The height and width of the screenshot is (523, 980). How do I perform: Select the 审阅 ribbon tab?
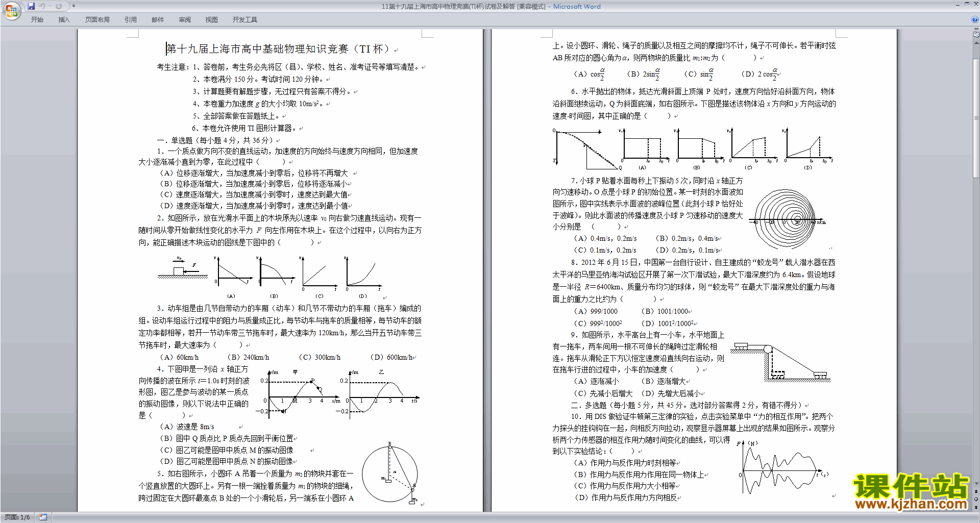point(185,19)
